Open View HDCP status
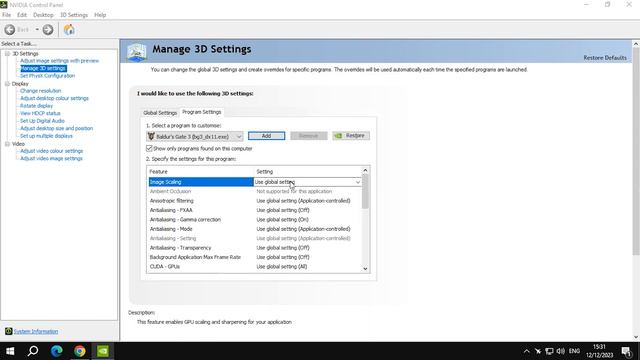Screen dimensions: 640x360 (40, 113)
